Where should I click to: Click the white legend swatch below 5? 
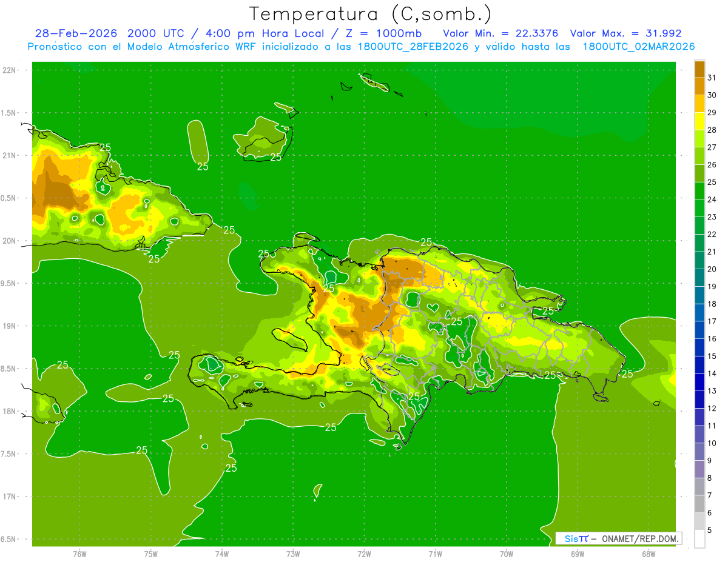[x=699, y=539]
